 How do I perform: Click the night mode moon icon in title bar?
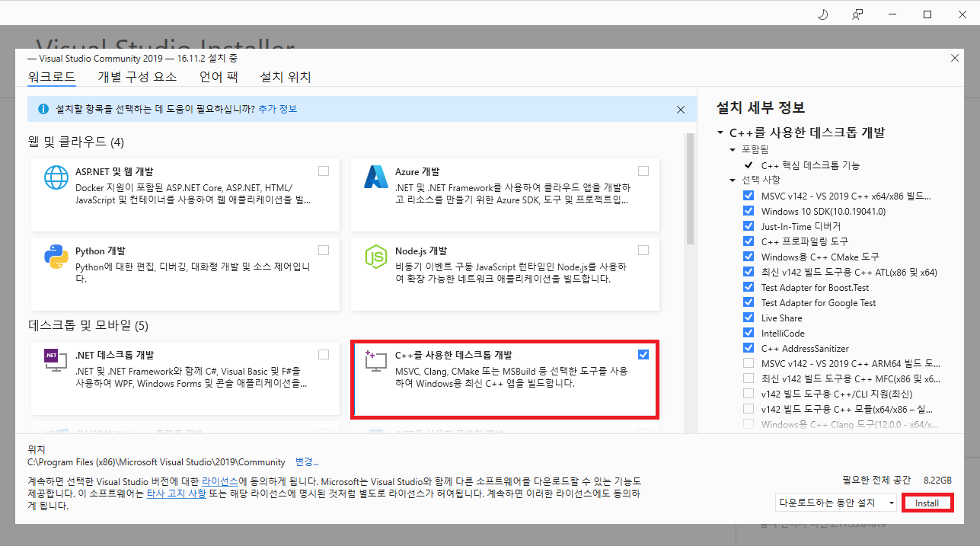pyautogui.click(x=822, y=14)
